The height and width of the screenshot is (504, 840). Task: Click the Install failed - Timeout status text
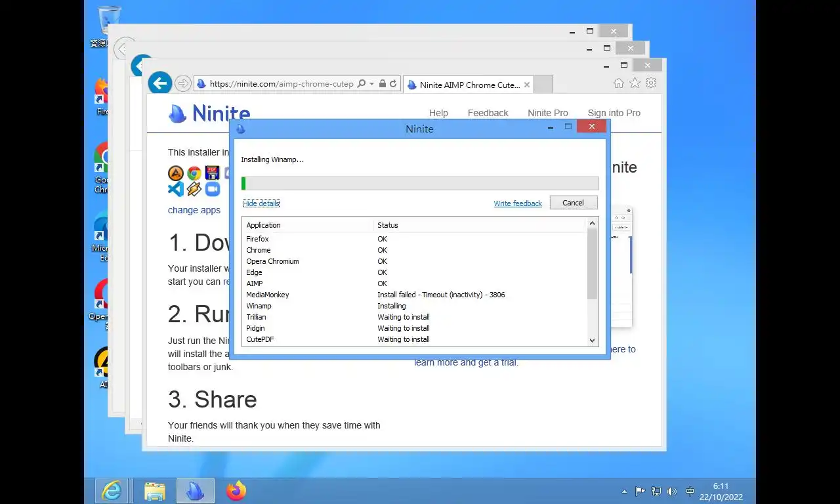[x=441, y=295]
